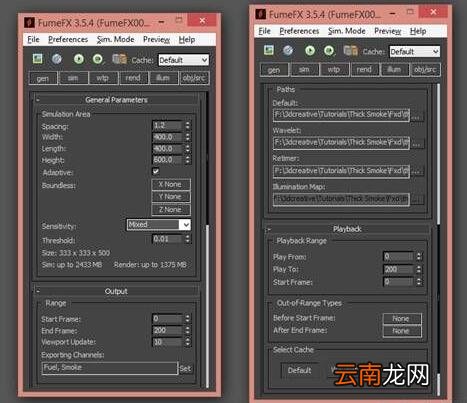The height and width of the screenshot is (403, 467).
Task: Click the left window vertical scrollbar
Action: [207, 240]
